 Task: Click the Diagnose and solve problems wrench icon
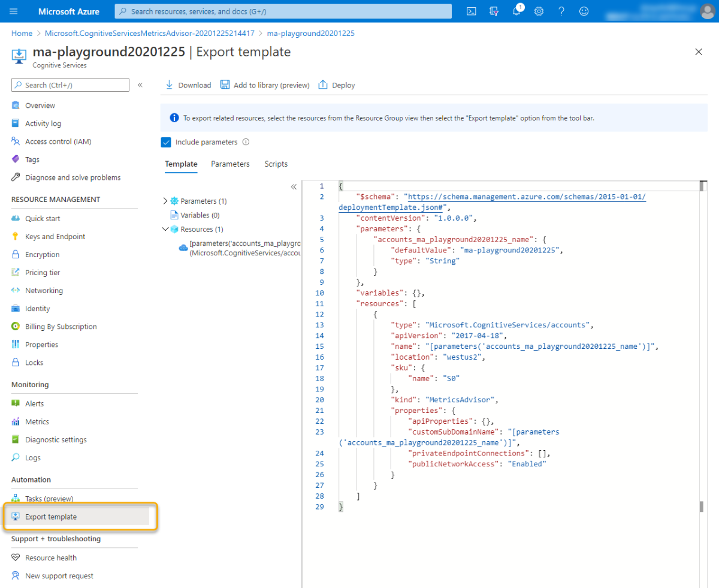click(16, 177)
